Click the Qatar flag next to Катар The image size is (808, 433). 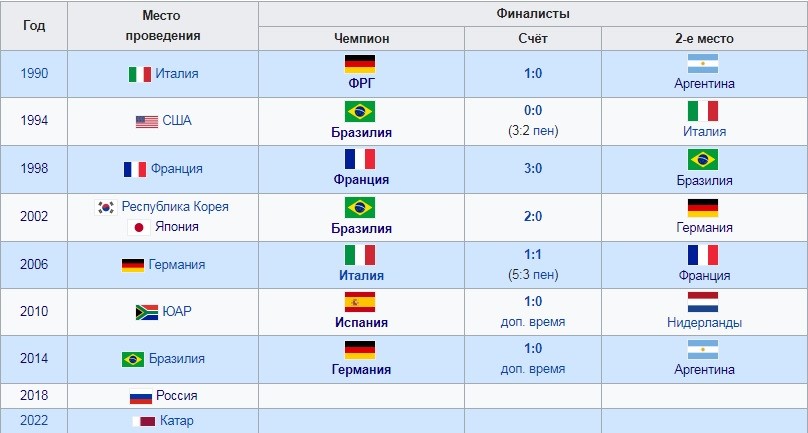[143, 421]
